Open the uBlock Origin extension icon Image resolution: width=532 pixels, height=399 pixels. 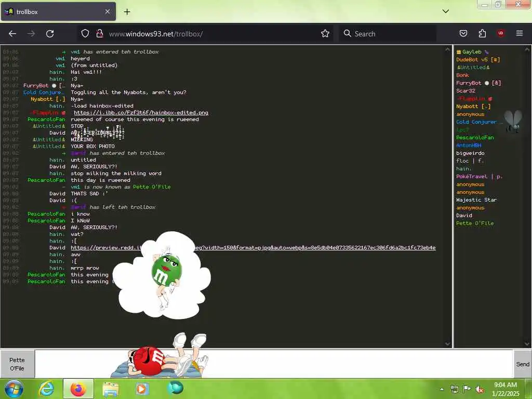point(501,33)
